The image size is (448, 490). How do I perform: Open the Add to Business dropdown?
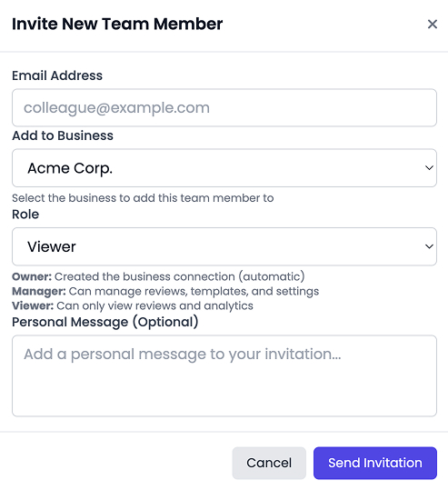(224, 168)
